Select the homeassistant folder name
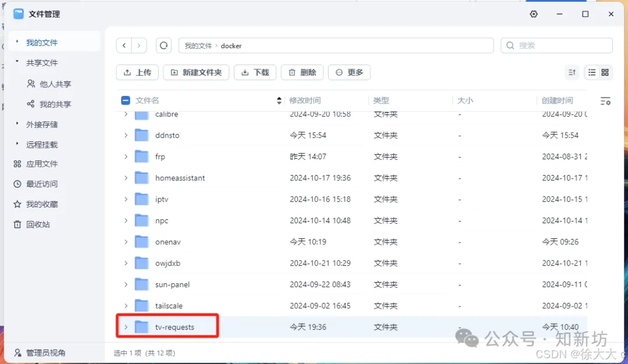This screenshot has height=364, width=628. [180, 178]
